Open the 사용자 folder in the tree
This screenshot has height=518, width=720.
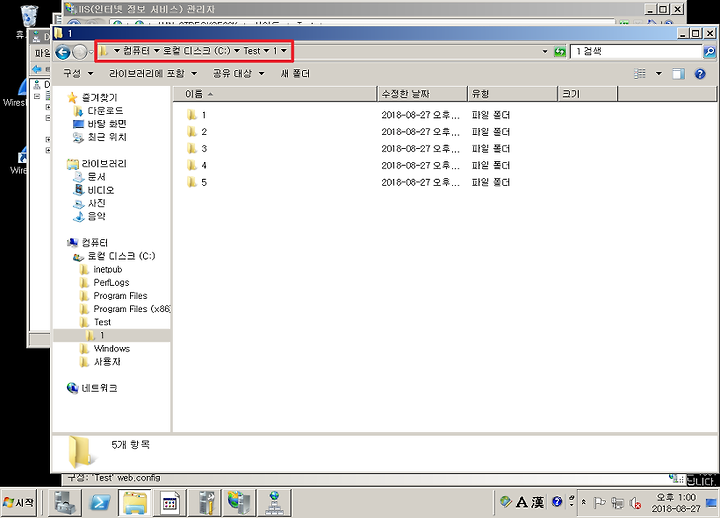(x=107, y=362)
